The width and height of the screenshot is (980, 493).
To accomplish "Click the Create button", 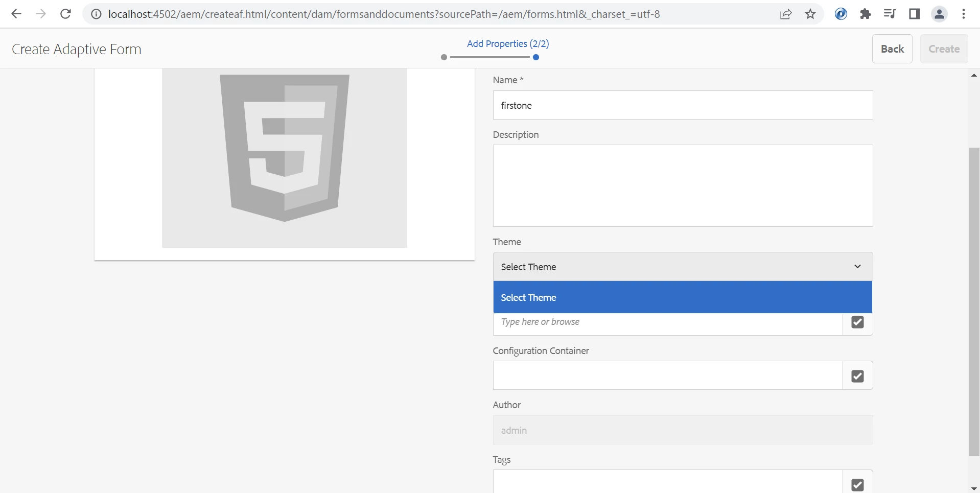I will [x=944, y=49].
